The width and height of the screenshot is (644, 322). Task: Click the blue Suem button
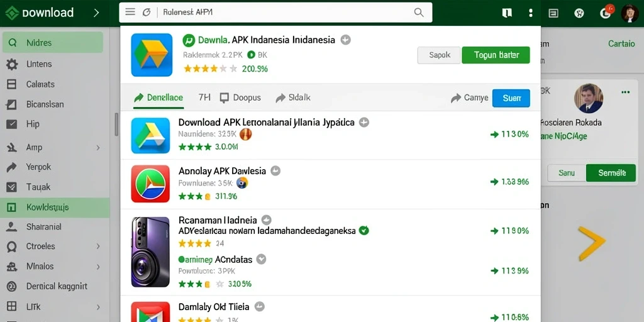(x=511, y=98)
